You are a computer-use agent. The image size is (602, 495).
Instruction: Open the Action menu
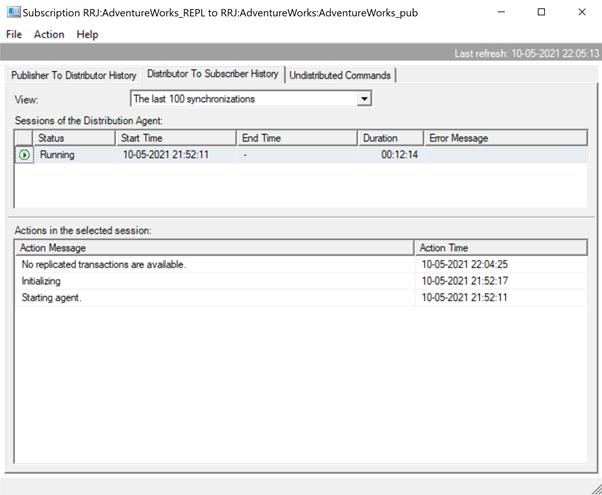click(49, 35)
